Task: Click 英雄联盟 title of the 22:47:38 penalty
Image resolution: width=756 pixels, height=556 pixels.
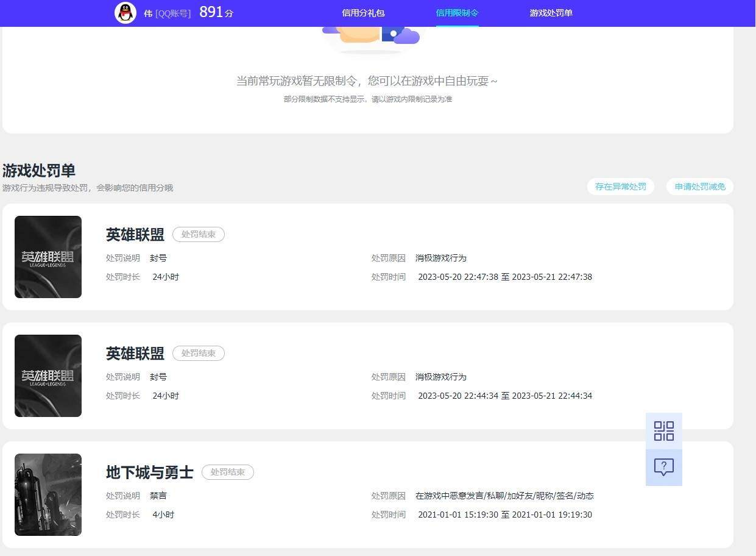Action: (135, 234)
